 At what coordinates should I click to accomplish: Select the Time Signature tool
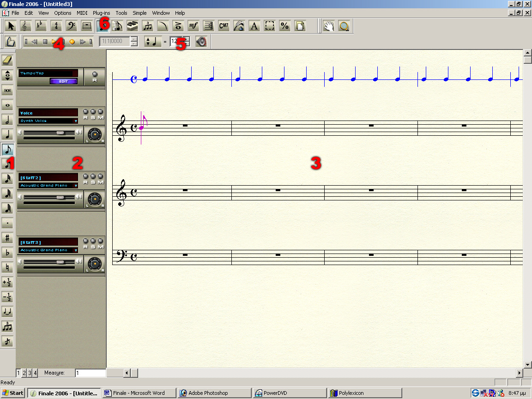(x=56, y=26)
